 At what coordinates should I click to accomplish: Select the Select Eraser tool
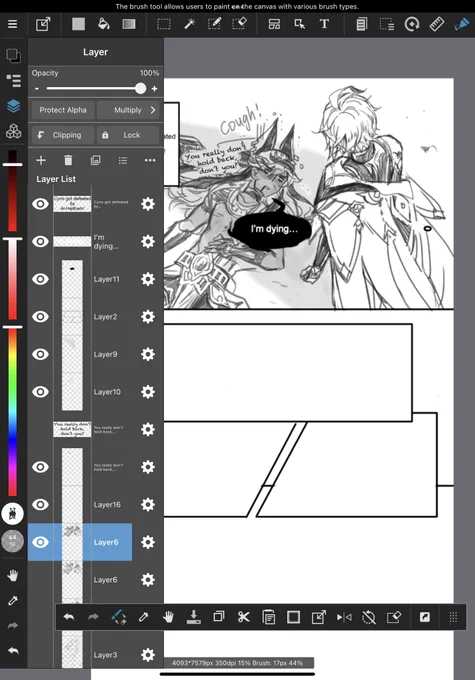[239, 24]
